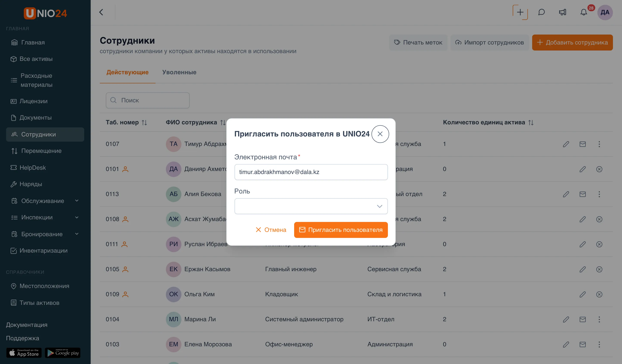Close the invite user dialog
Screen dimensions: 622x364
[380, 134]
